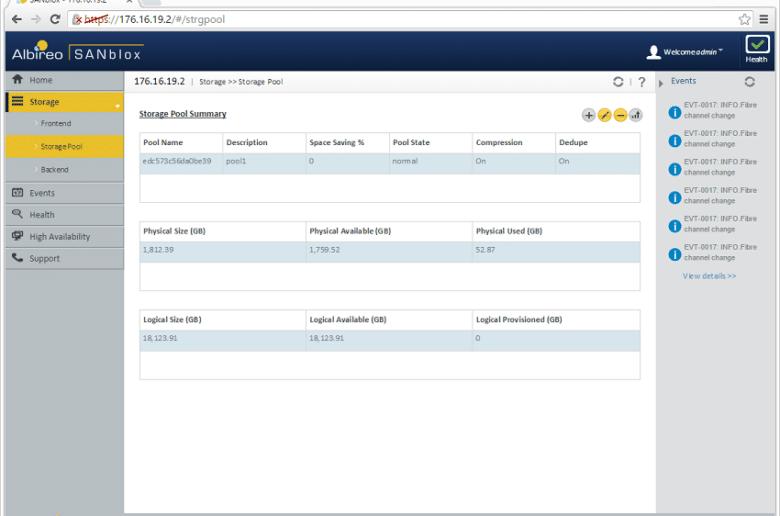780x516 pixels.
Task: Go to Home in the sidebar
Action: pos(65,80)
